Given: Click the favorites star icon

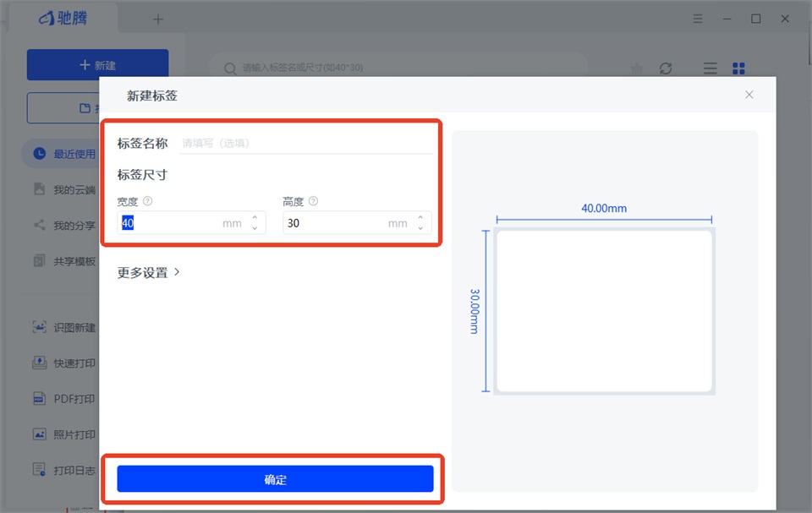Looking at the screenshot, I should (x=637, y=68).
